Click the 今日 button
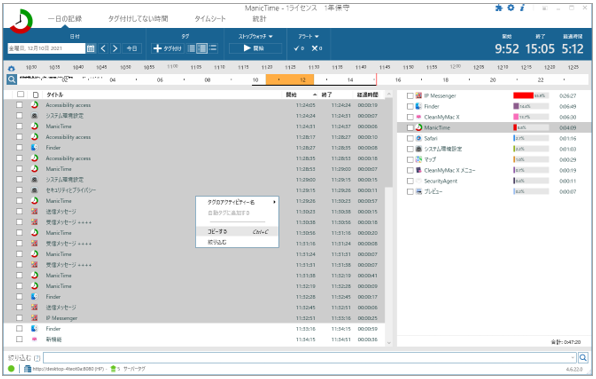Image resolution: width=596 pixels, height=379 pixels. [132, 48]
